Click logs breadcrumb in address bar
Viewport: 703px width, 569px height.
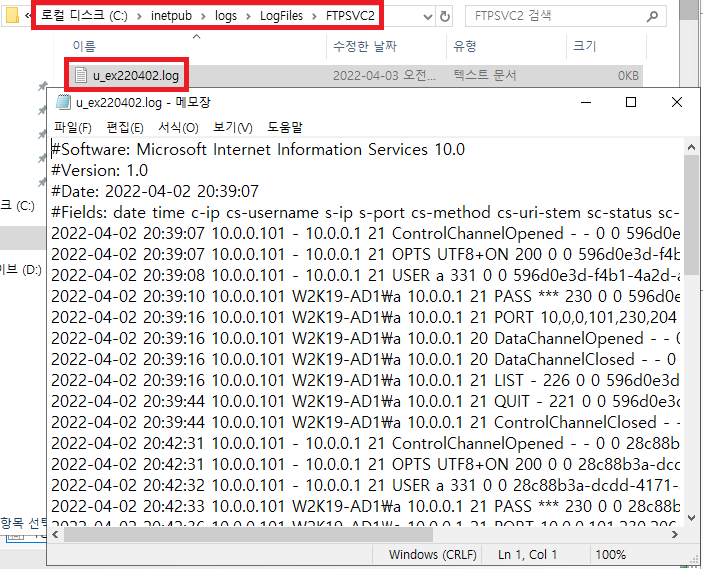pos(226,16)
